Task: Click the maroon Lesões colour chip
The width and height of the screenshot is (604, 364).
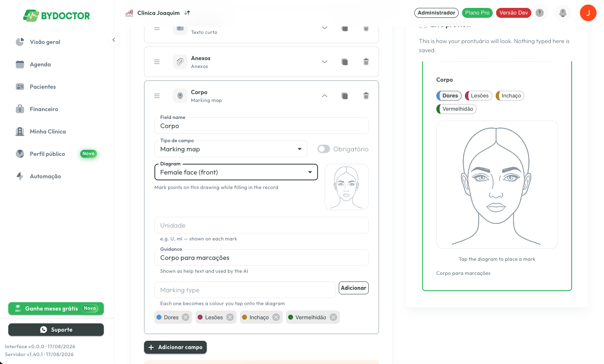Action: [200, 317]
